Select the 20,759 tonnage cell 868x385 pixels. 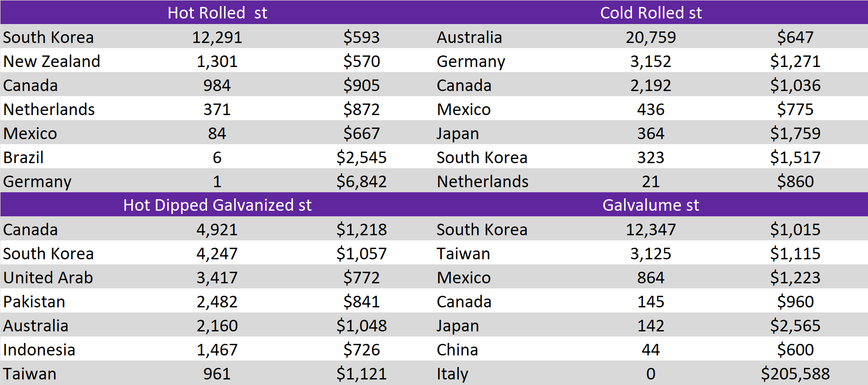point(650,37)
